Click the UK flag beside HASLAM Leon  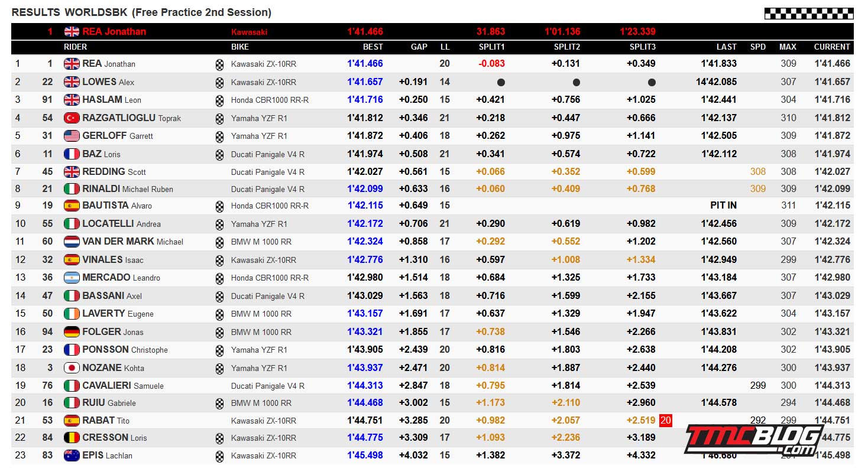point(72,100)
